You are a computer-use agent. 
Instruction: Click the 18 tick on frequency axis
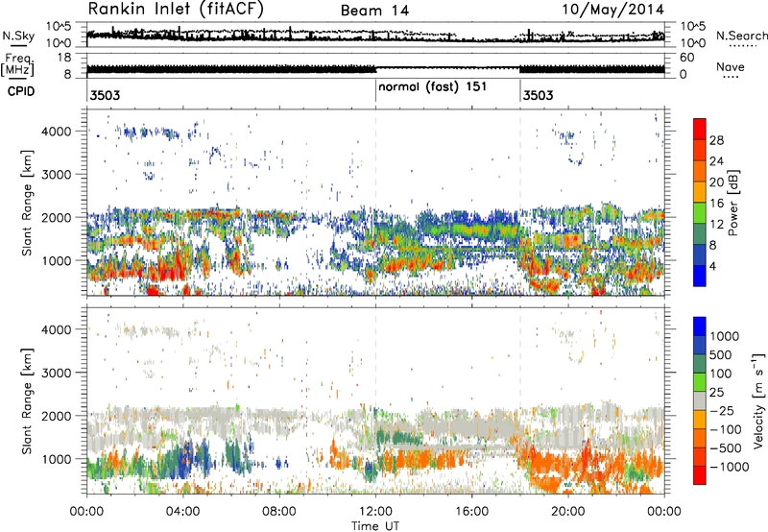64,58
